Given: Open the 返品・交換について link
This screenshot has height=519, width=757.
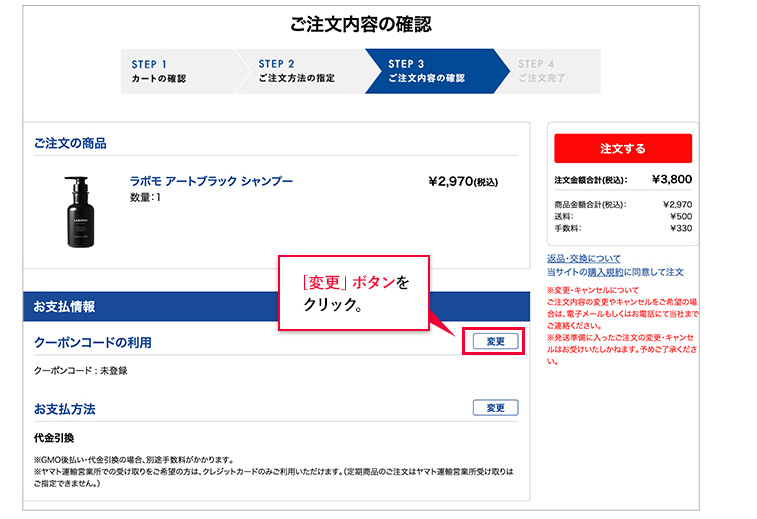Looking at the screenshot, I should [x=584, y=258].
